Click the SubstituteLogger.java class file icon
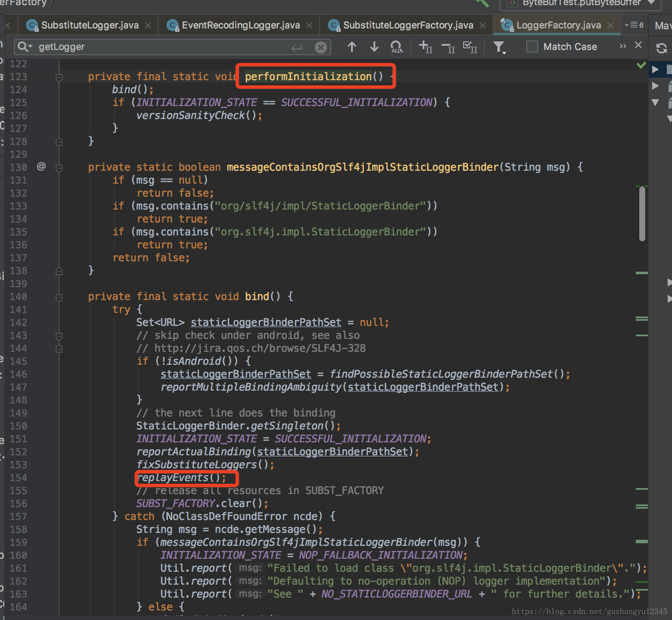Image resolution: width=672 pixels, height=620 pixels. (x=32, y=25)
